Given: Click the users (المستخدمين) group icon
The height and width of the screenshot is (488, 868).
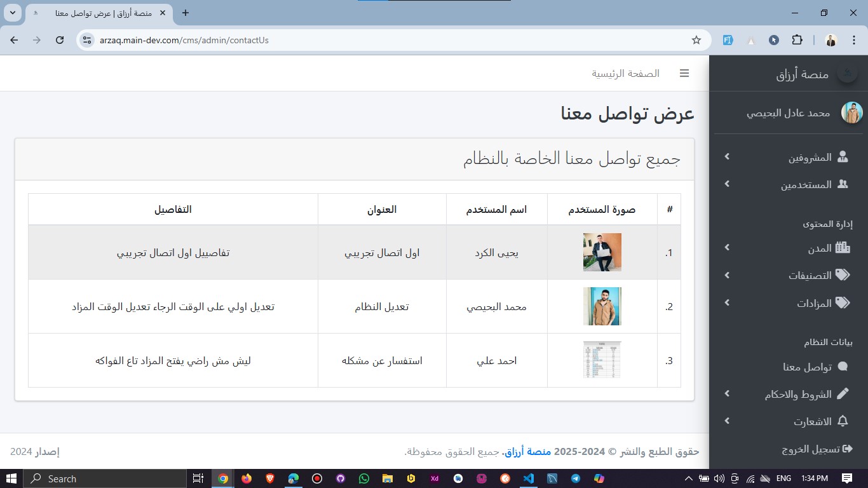Looking at the screenshot, I should point(843,184).
